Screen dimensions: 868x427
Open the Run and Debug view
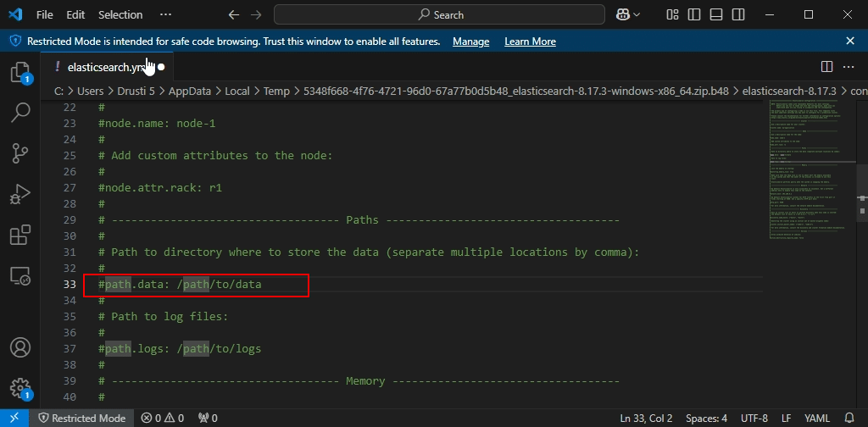pos(19,194)
